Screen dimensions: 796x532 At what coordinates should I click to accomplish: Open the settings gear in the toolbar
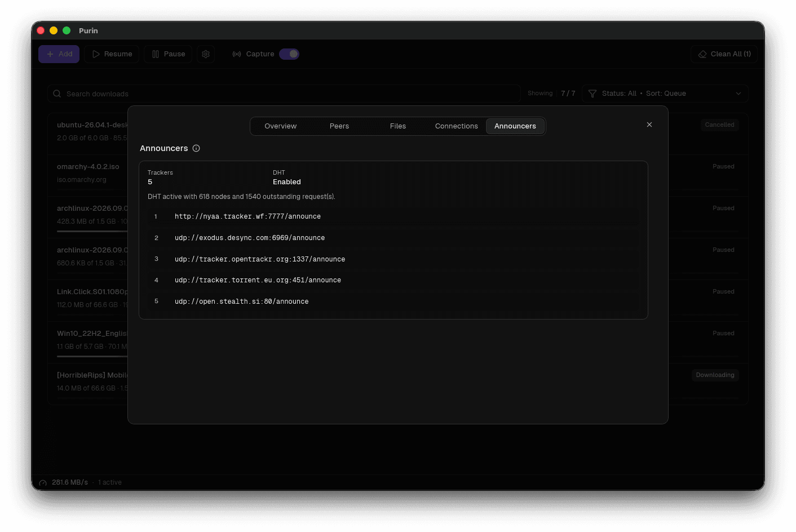click(x=206, y=54)
